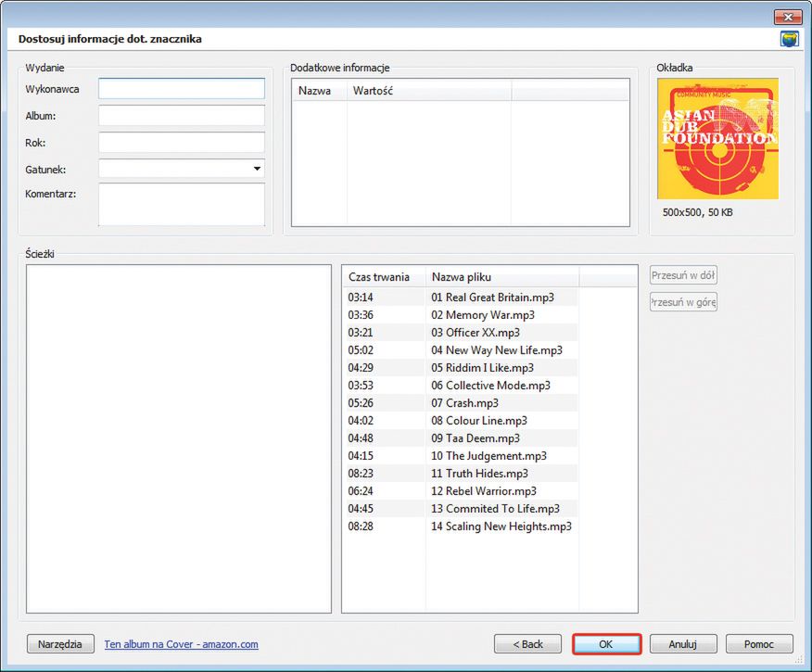Open the Gatunek genre dropdown

pyautogui.click(x=182, y=169)
